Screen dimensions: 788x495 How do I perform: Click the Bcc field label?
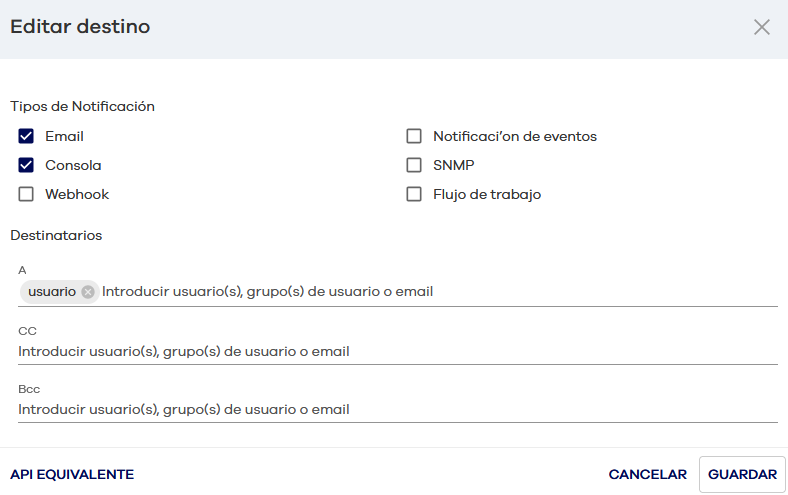(x=29, y=388)
